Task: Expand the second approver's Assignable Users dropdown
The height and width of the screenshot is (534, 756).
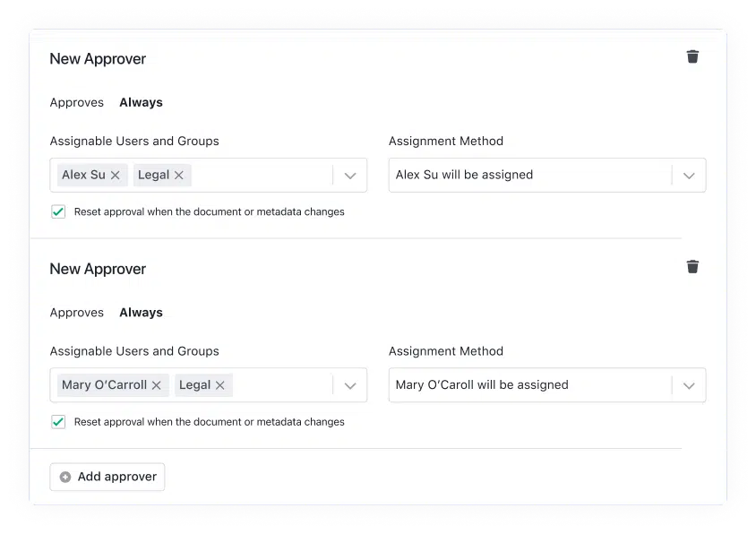Action: (x=349, y=384)
